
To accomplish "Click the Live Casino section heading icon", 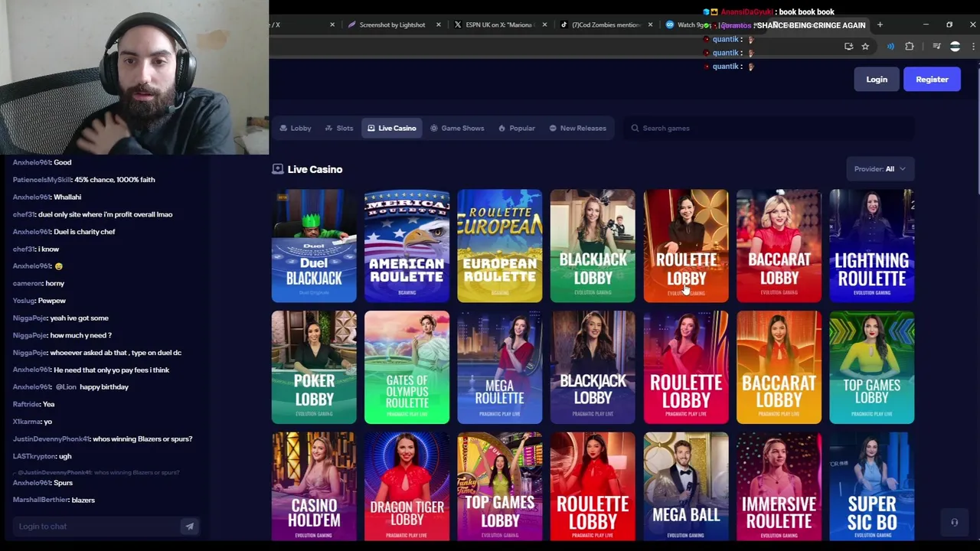I will tap(277, 169).
